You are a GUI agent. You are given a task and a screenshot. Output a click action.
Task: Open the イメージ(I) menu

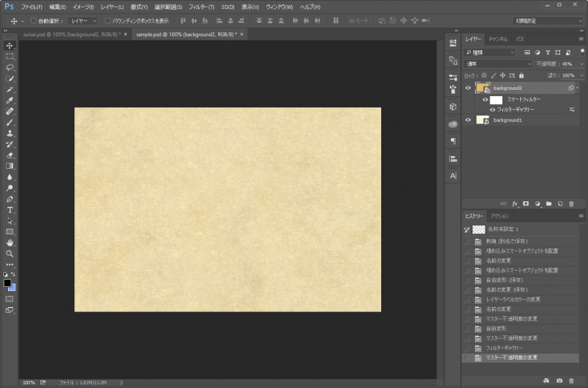click(83, 6)
